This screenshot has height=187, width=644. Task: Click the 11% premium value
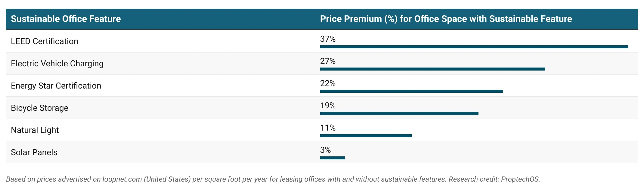[x=328, y=128]
